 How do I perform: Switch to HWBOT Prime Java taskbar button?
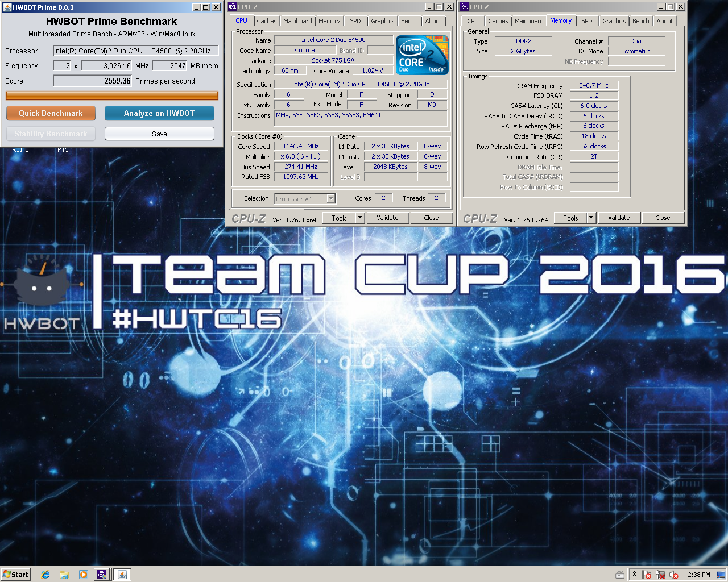point(122,575)
